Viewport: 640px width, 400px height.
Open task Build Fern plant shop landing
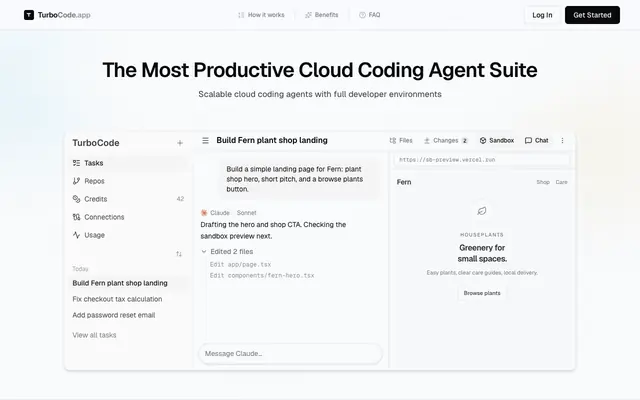click(129, 283)
